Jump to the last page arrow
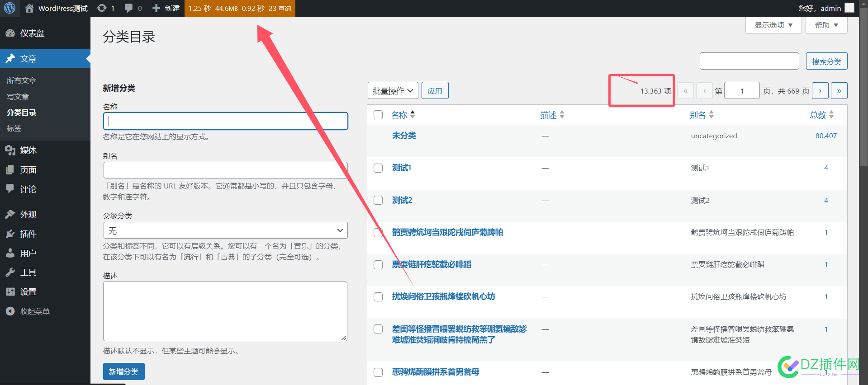The image size is (868, 385). tap(839, 91)
